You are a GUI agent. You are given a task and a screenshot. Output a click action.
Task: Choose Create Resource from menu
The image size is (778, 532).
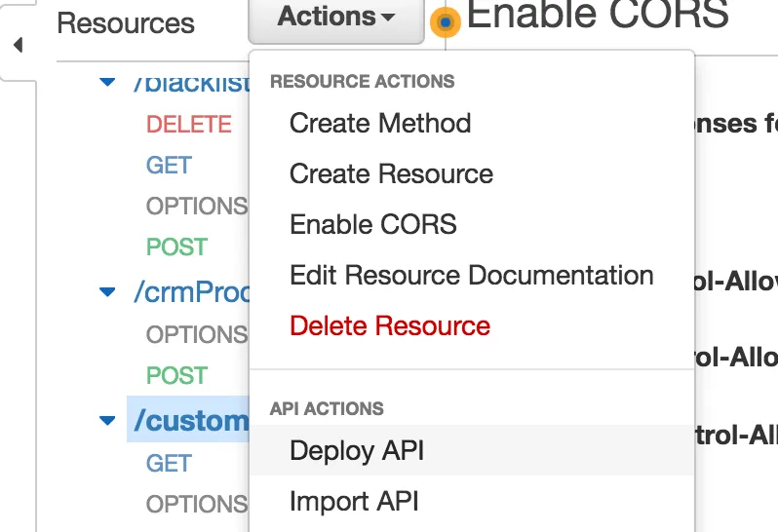(x=391, y=174)
